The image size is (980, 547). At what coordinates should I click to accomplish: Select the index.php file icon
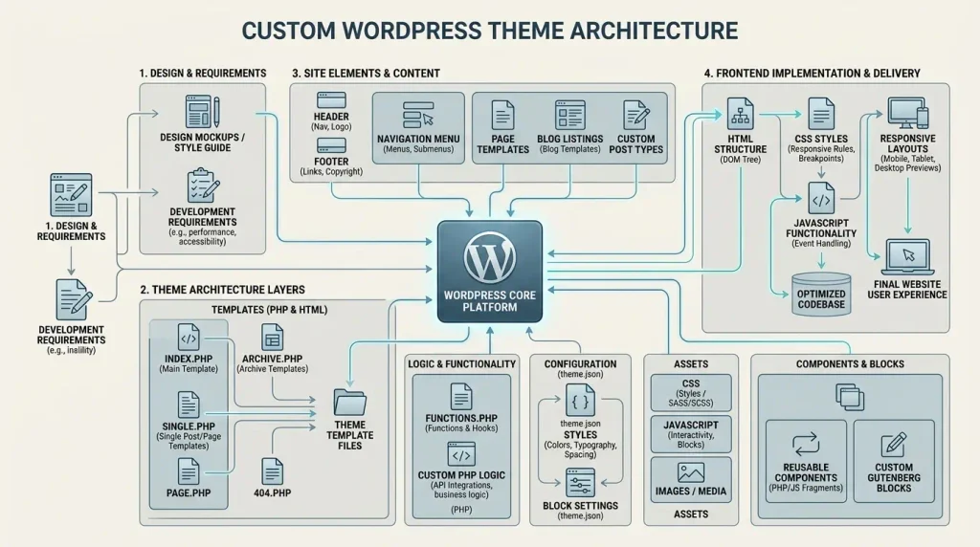click(x=189, y=338)
